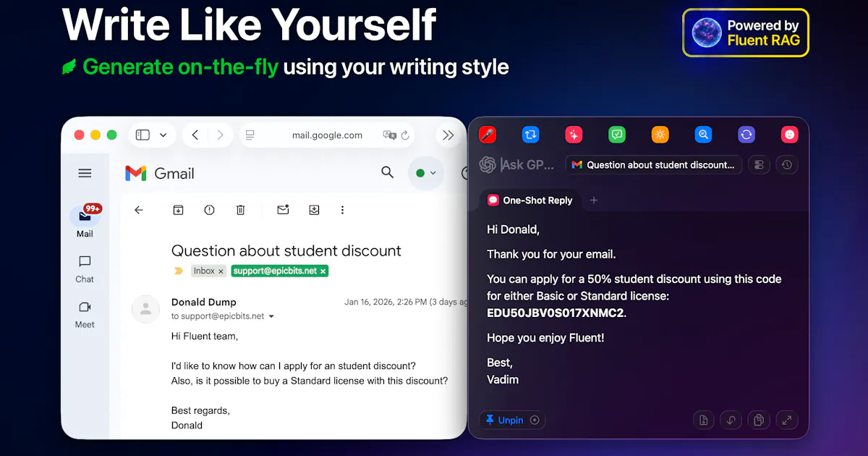The height and width of the screenshot is (456, 868).
Task: Open the three-dot more options menu
Action: (x=342, y=210)
